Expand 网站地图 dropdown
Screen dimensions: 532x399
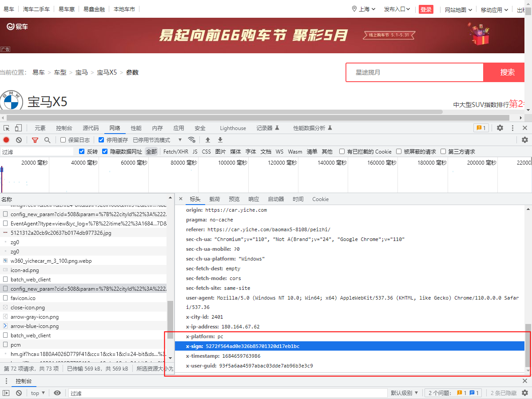pos(458,10)
